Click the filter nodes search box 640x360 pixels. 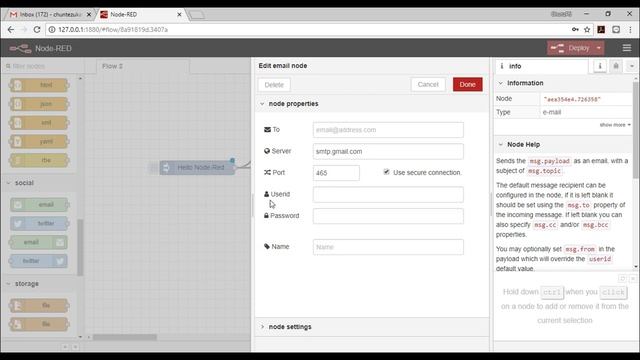(43, 66)
